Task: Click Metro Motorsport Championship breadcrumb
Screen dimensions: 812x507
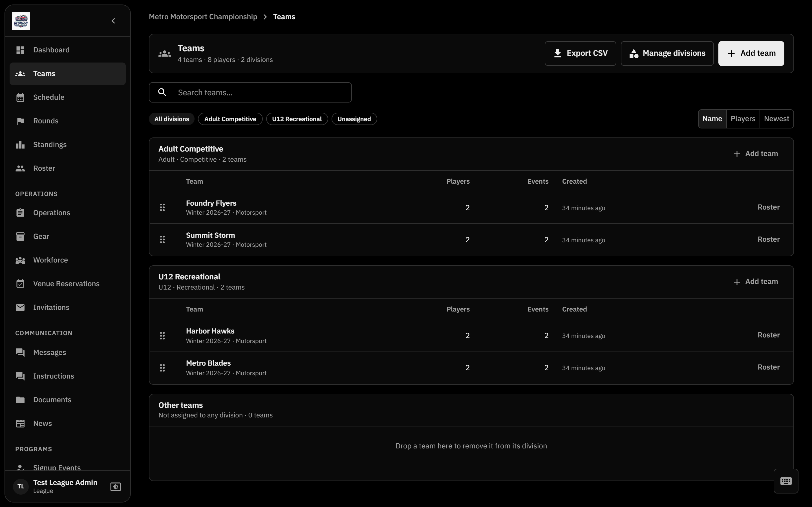Action: (x=203, y=17)
